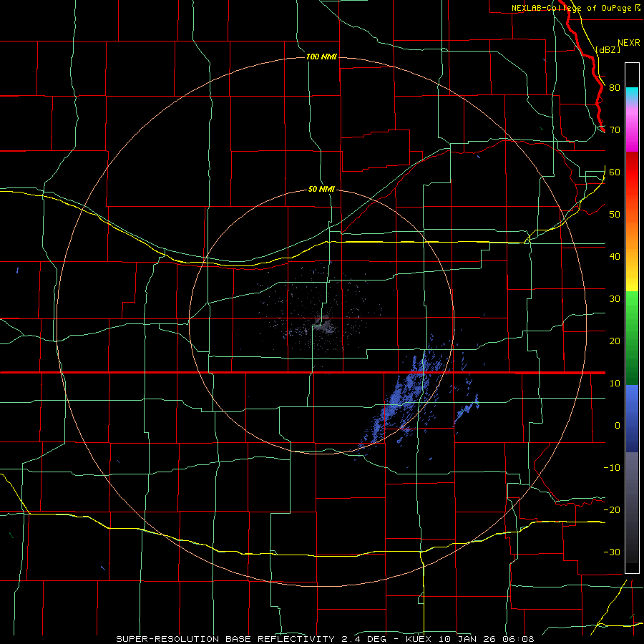Click the -10 value on the color scale
644x644 pixels.
(x=612, y=468)
